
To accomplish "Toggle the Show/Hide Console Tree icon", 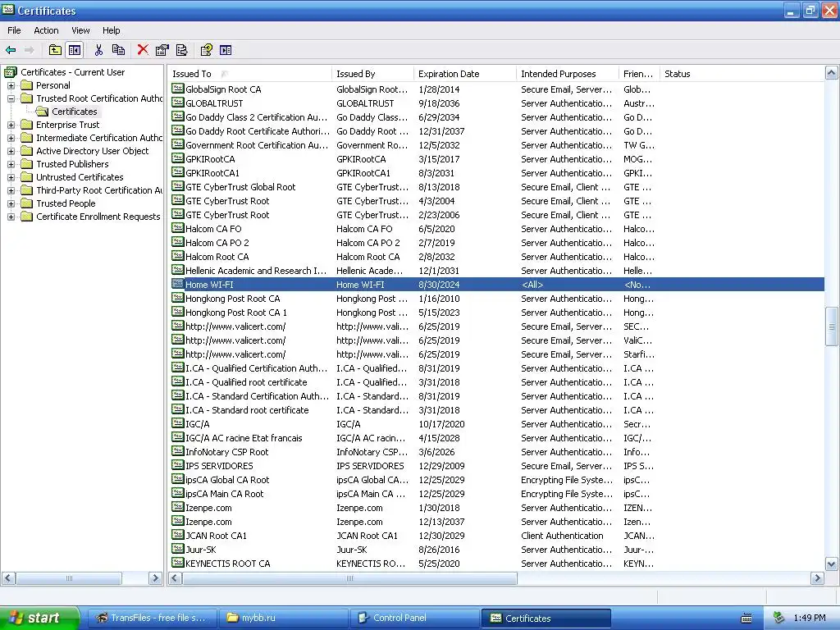I will [x=75, y=50].
